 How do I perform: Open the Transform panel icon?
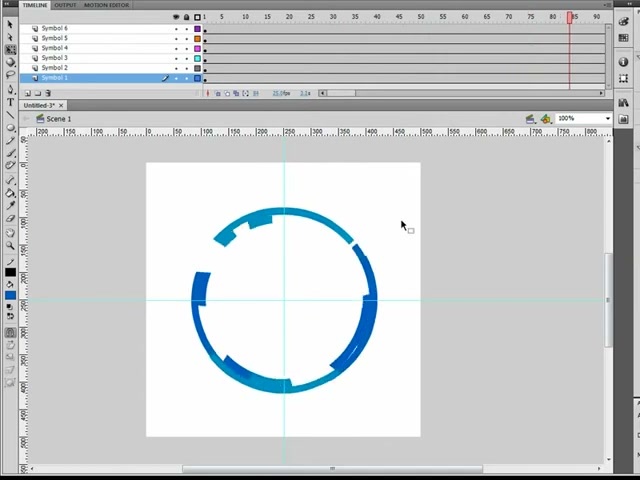(623, 78)
